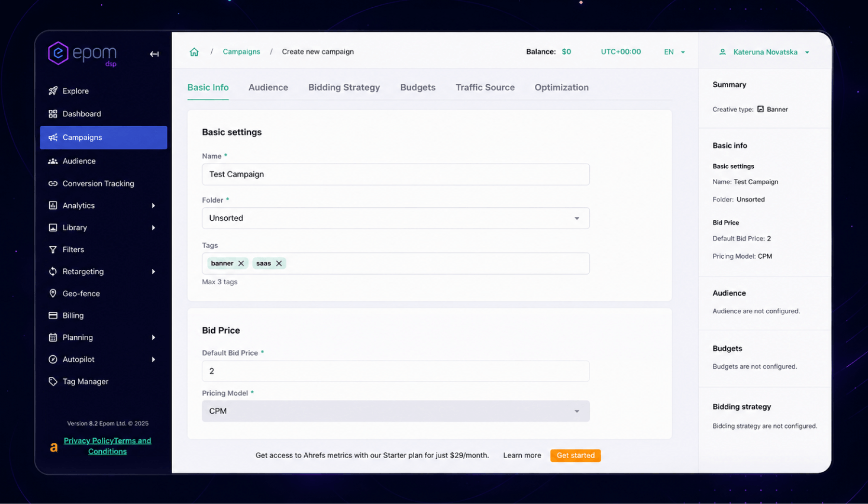
Task: Click the Analytics chart icon
Action: [53, 205]
